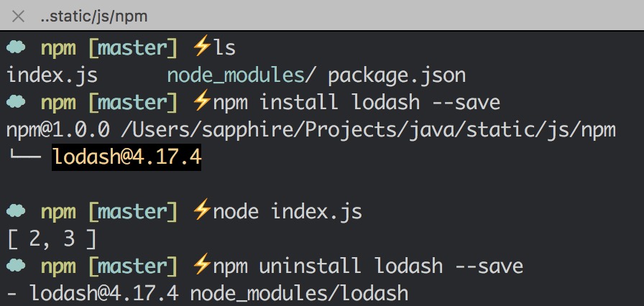644x306 pixels.
Task: Select the ..static/js/npm tab title
Action: pos(93,17)
